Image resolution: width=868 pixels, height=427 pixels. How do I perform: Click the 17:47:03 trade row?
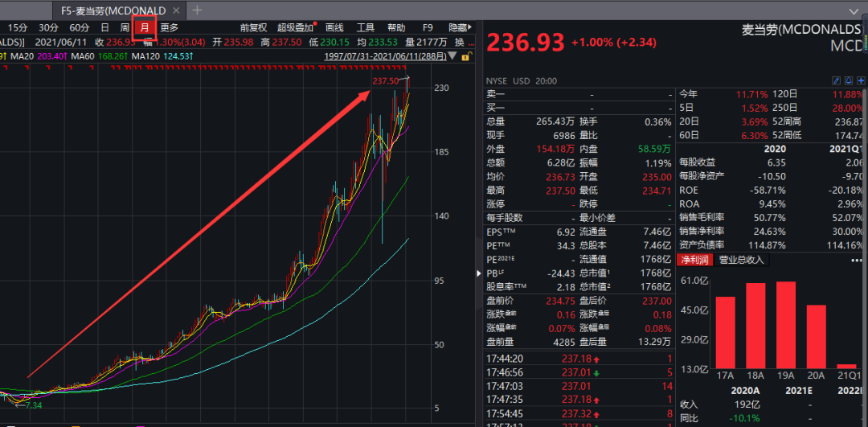579,385
